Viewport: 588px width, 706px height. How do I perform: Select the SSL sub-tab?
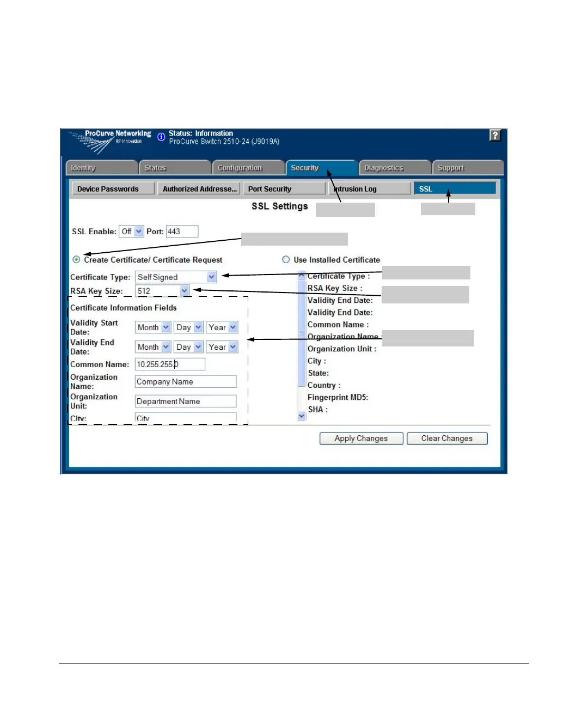(455, 188)
